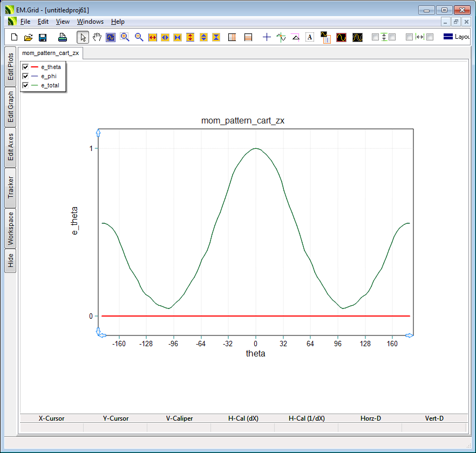Switch to the mom_pattern_cart_zx tab
Image resolution: width=476 pixels, height=453 pixels.
click(x=50, y=53)
